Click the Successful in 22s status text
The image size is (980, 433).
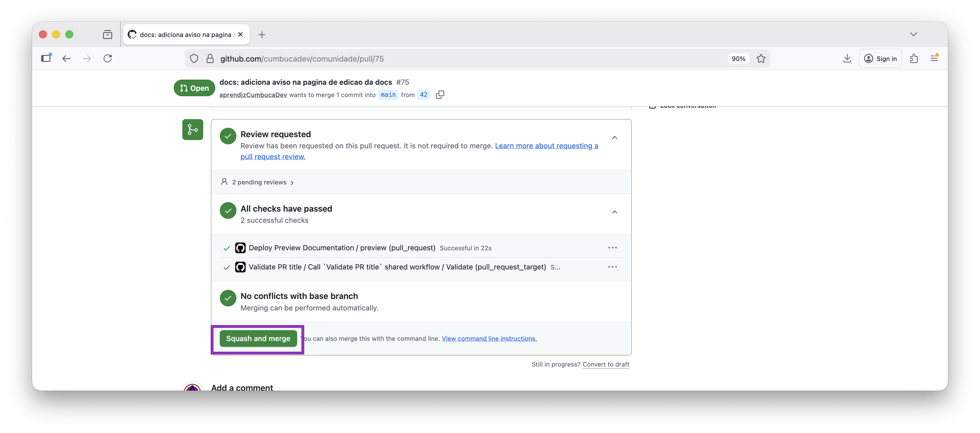466,249
